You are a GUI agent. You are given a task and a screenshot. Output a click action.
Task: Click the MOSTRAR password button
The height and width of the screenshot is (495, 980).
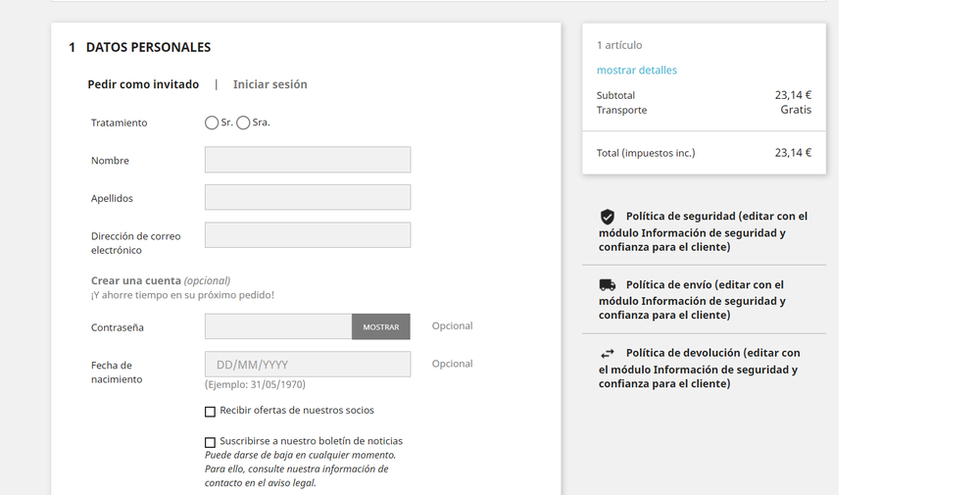point(381,326)
